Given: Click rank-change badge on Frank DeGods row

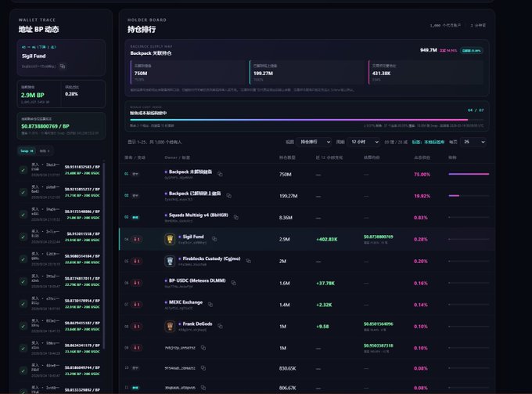Looking at the screenshot, I should click(x=137, y=326).
